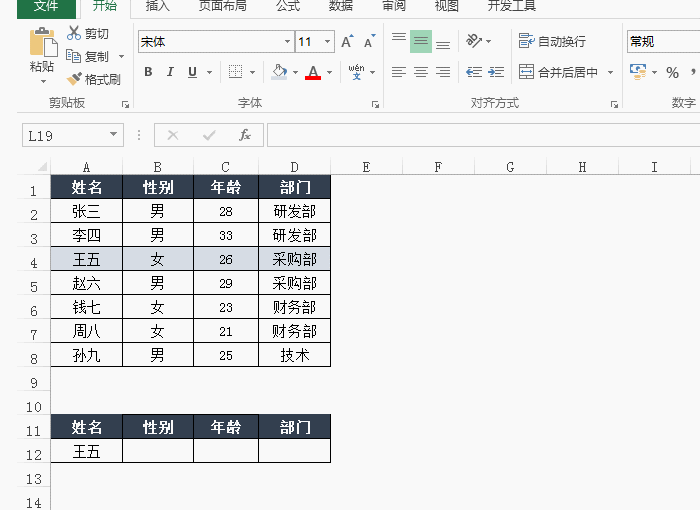Select age cell showing 33
This screenshot has width=700, height=510.
226,235
